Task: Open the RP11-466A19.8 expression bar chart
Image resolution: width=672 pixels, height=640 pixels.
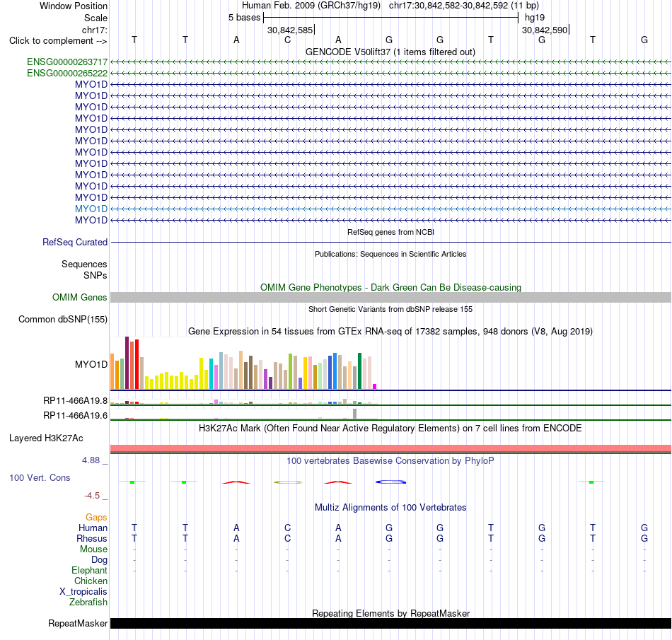Action: pyautogui.click(x=243, y=402)
